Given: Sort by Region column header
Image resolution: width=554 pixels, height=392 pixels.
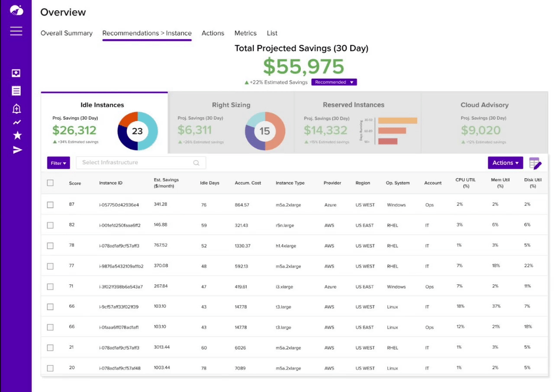Looking at the screenshot, I should coord(363,183).
